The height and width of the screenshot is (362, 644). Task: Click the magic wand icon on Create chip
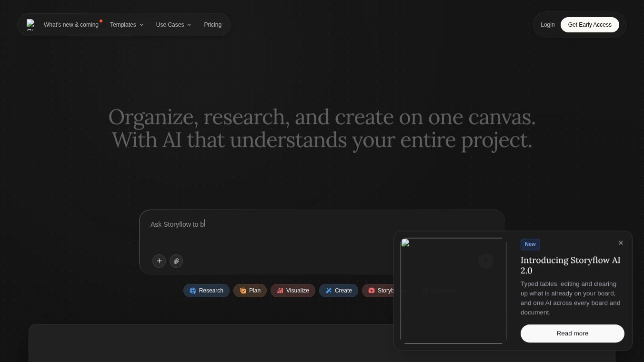pos(329,291)
